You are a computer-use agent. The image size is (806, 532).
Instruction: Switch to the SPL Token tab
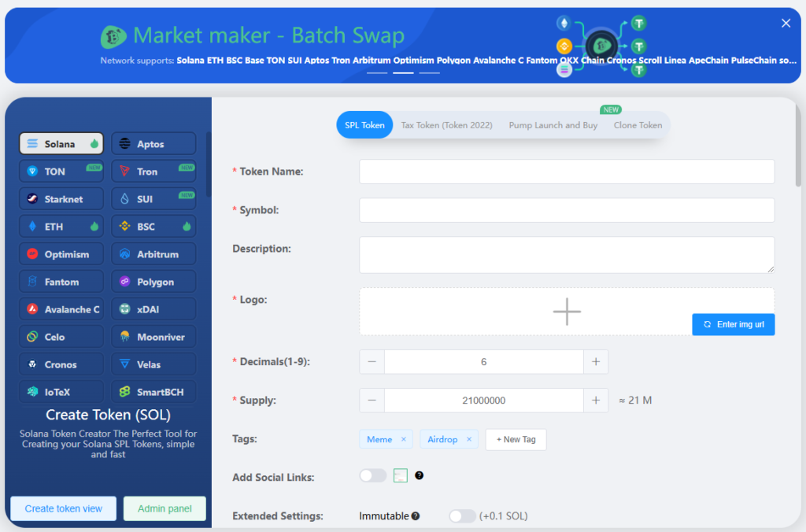364,125
